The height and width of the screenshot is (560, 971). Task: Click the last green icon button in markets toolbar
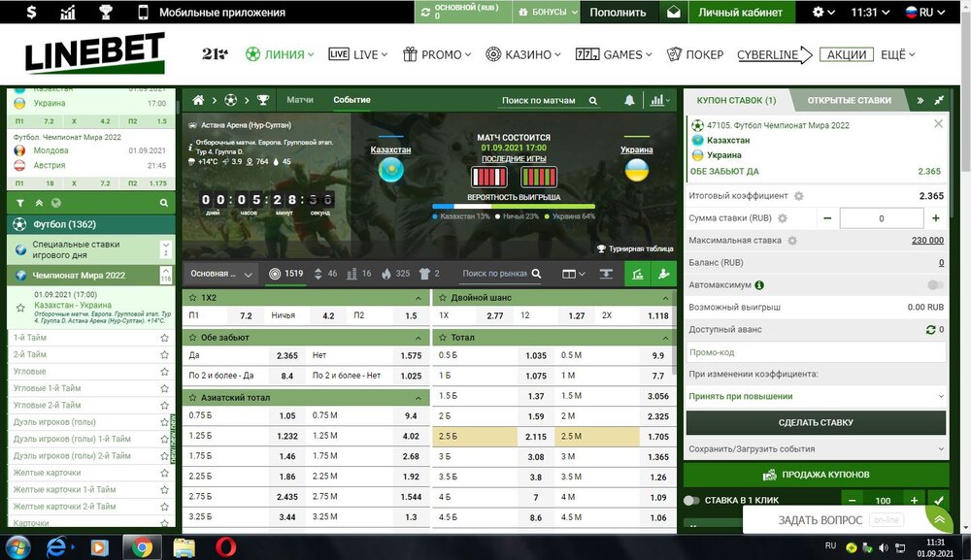point(664,274)
